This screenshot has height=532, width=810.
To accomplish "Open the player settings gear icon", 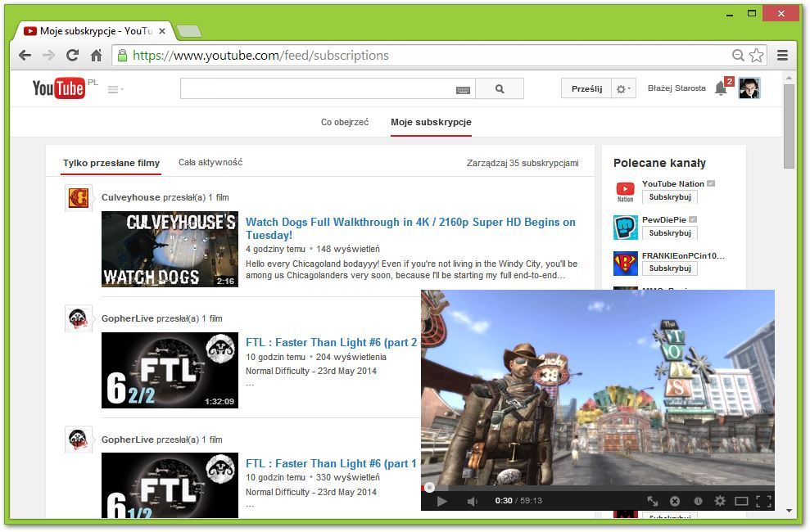I will point(720,501).
